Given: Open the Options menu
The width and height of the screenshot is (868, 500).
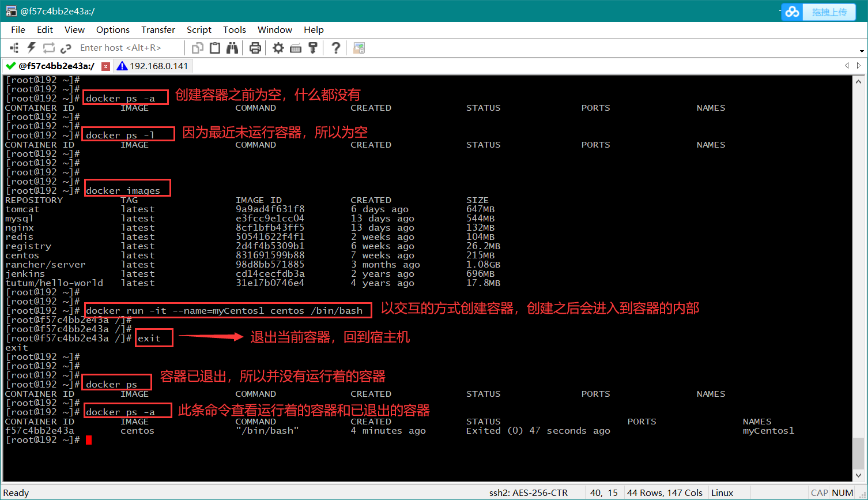Looking at the screenshot, I should point(112,29).
